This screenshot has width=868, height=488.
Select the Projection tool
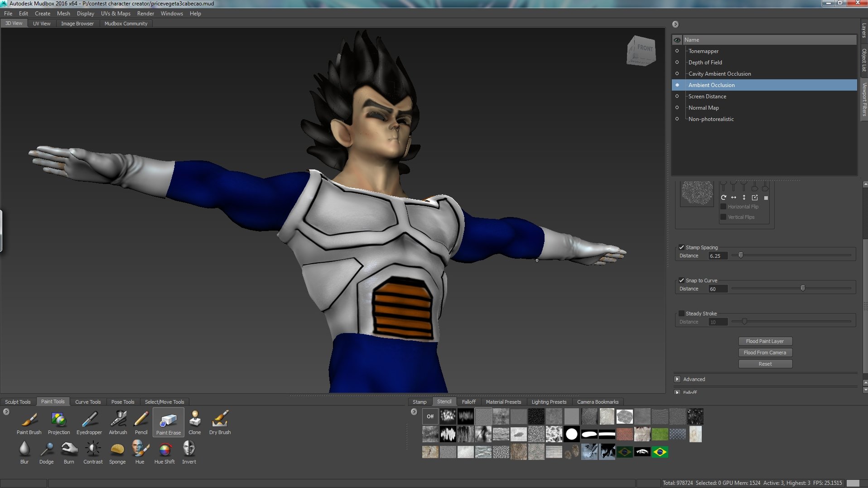(59, 423)
